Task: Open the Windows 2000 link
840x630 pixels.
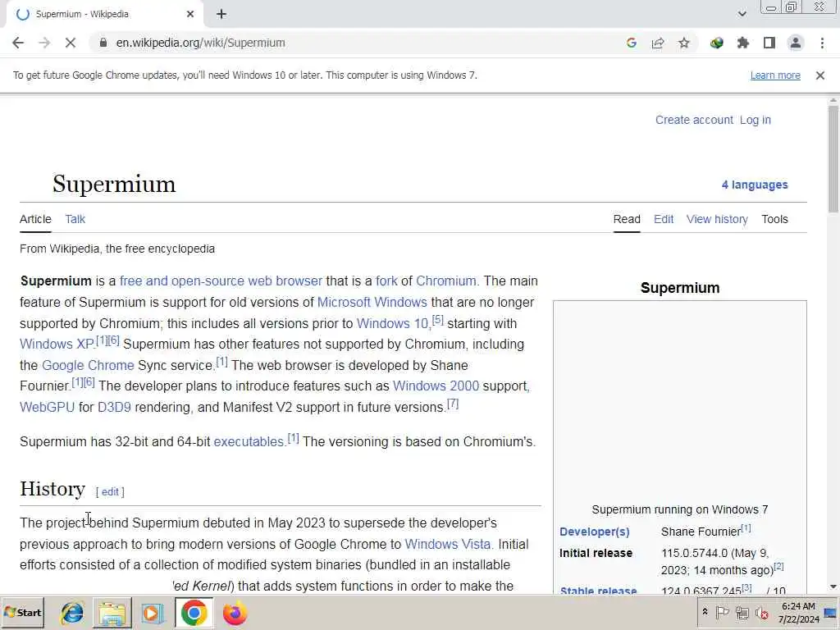Action: click(x=436, y=386)
